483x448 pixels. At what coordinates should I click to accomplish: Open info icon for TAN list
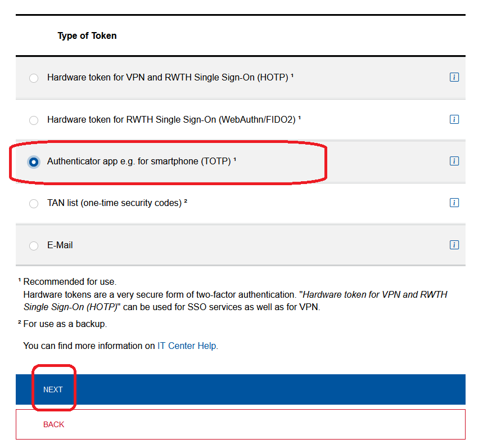click(x=454, y=203)
